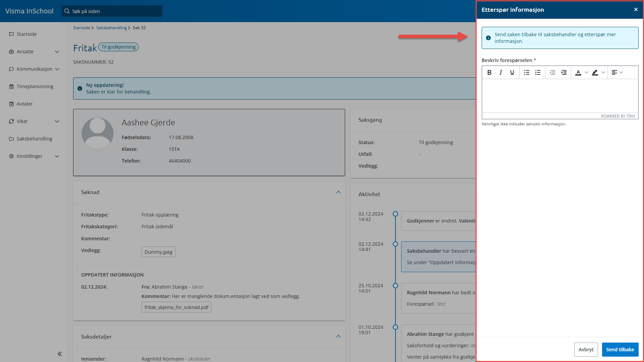The image size is (644, 362).
Task: Increase indent in editor
Action: tap(564, 72)
